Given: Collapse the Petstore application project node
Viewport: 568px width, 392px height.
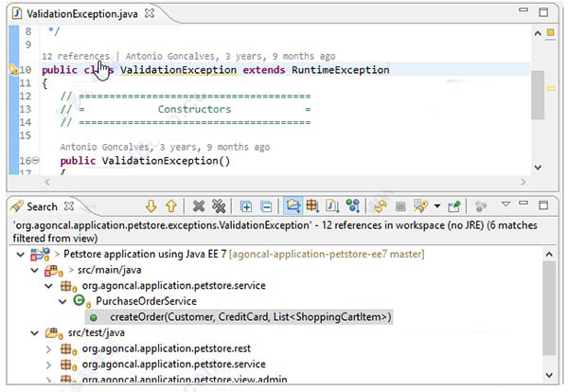Looking at the screenshot, I should (x=21, y=255).
